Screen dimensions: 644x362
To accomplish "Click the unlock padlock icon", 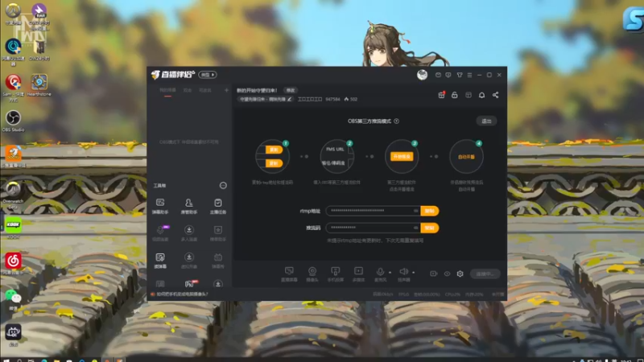I will coord(455,95).
